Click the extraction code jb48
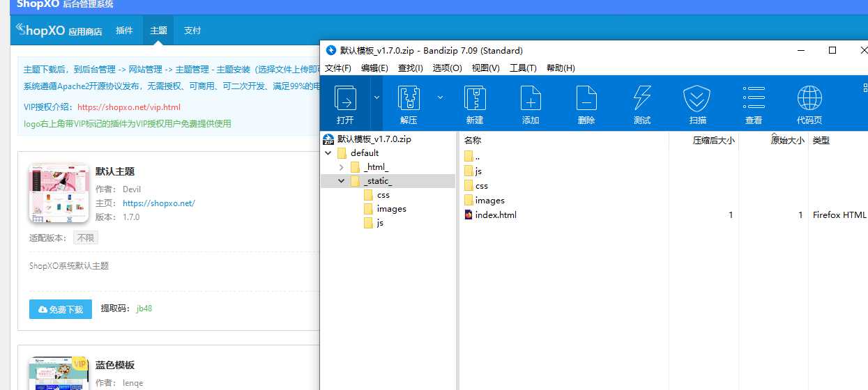The height and width of the screenshot is (390, 868). click(144, 309)
